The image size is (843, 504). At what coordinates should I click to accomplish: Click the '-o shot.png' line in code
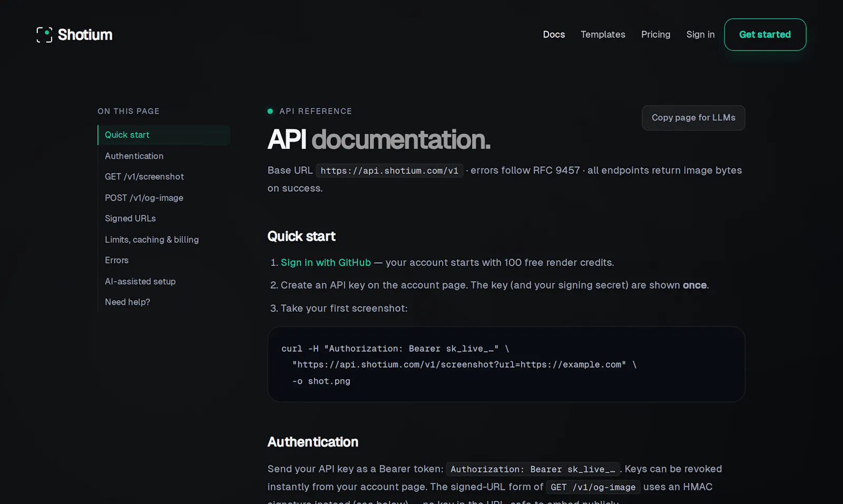pos(321,381)
